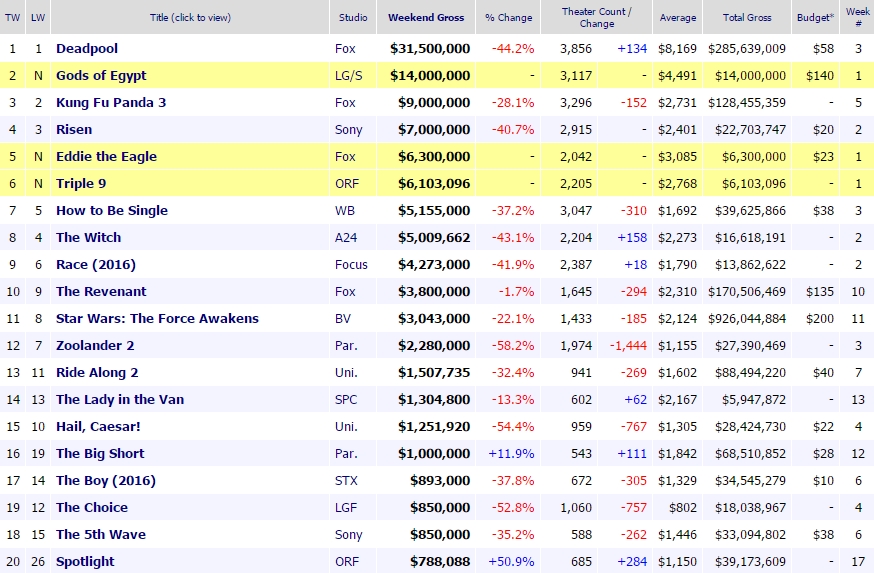Click the BV studio for Star Wars

[343, 318]
